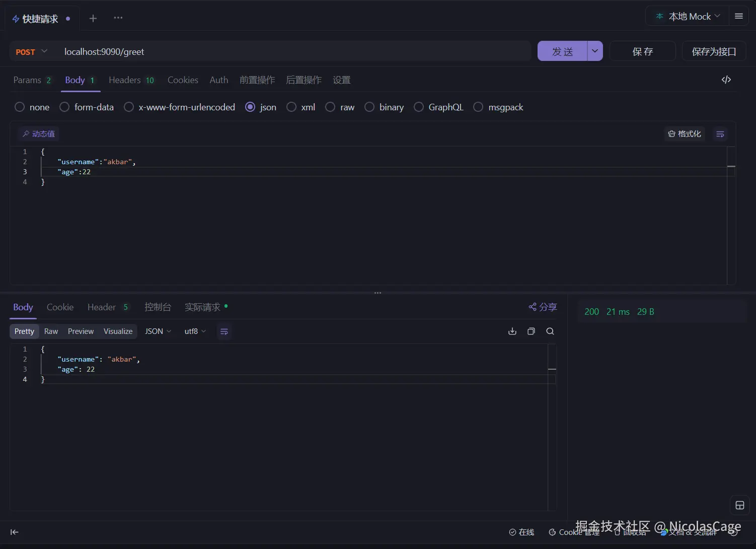Switch response view to Pretty
This screenshot has width=756, height=549.
[24, 331]
